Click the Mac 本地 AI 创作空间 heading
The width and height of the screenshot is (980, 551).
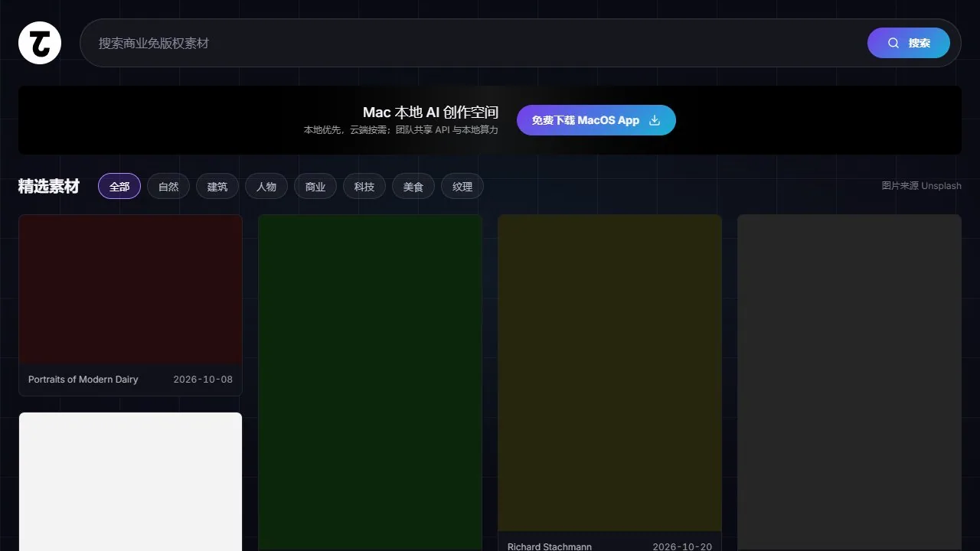(430, 112)
